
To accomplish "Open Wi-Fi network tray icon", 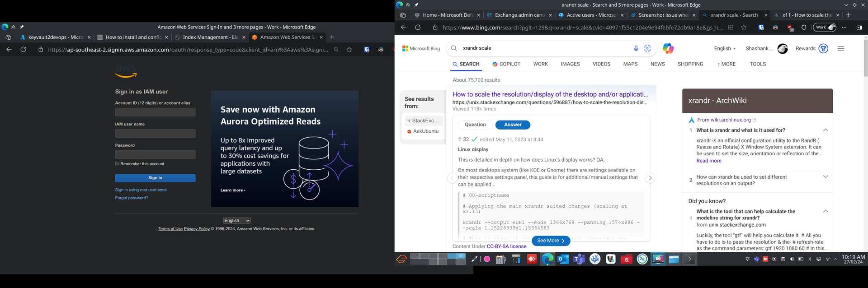I will 827,259.
